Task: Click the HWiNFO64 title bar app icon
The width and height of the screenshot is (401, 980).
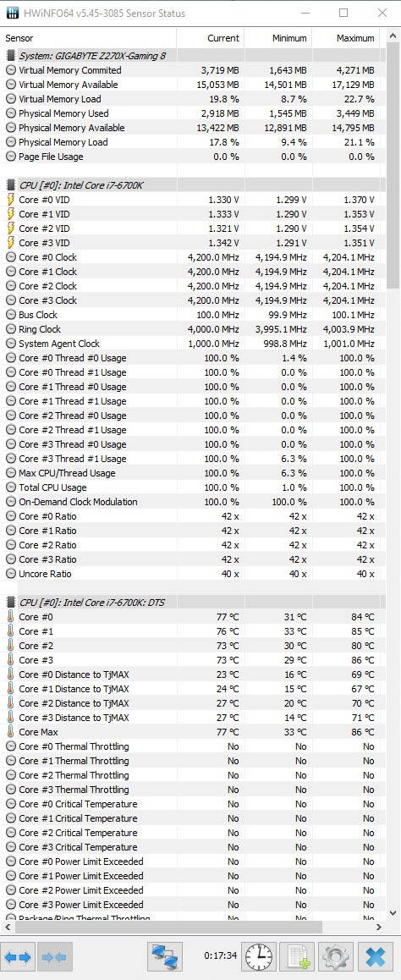Action: point(13,14)
